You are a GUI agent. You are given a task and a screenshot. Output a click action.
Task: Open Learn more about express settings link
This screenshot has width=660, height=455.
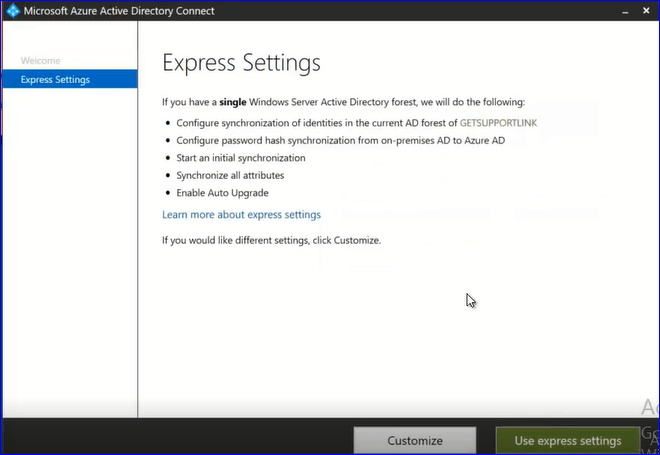coord(241,215)
